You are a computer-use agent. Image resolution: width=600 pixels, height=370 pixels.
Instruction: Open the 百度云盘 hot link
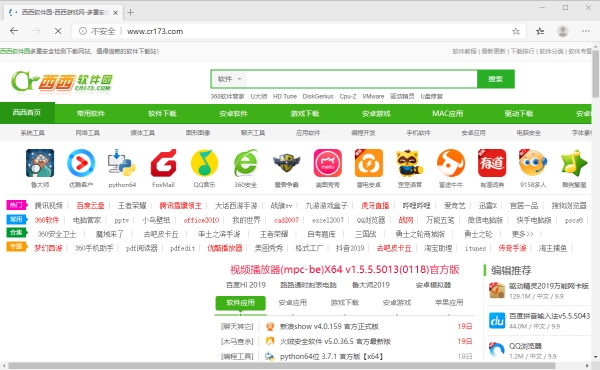point(90,206)
